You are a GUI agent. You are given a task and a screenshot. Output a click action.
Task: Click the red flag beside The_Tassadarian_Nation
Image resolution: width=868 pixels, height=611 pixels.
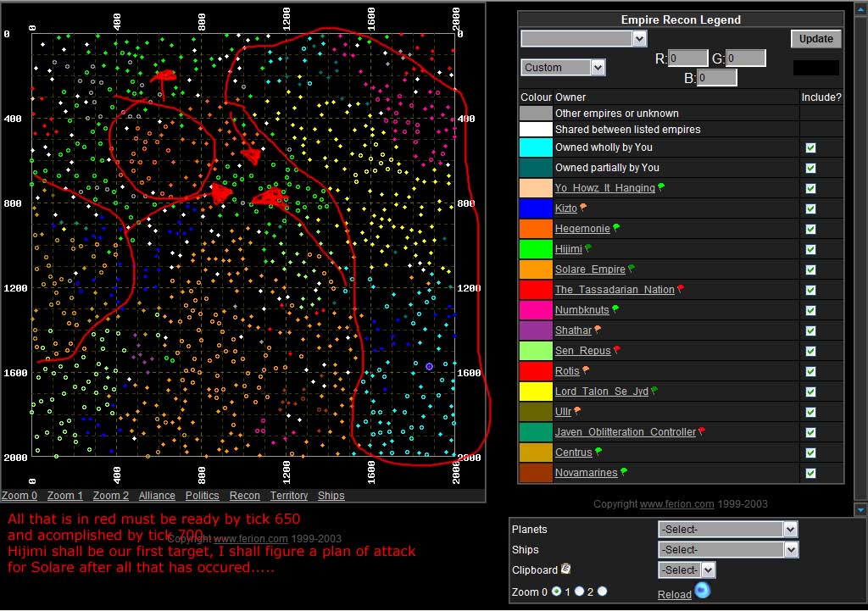[x=681, y=290]
